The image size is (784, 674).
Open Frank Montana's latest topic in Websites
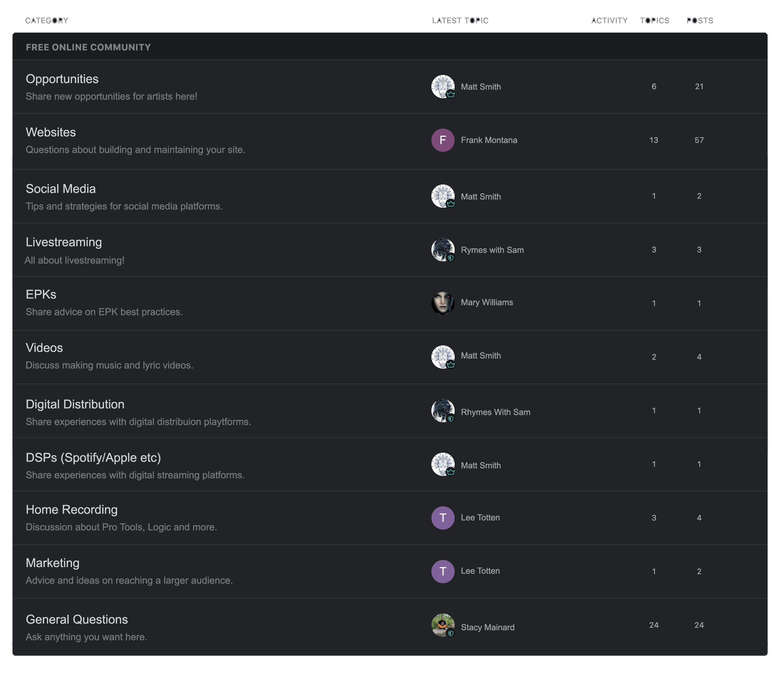[489, 140]
